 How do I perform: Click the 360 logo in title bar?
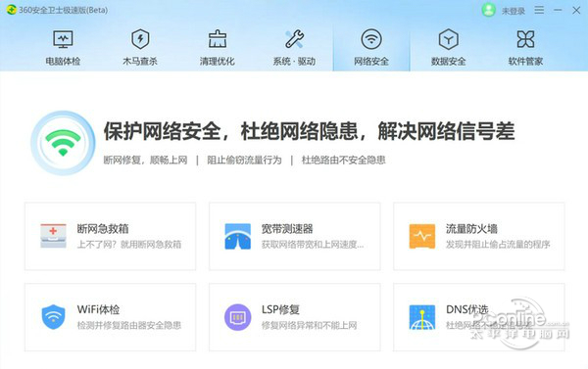pos(11,10)
